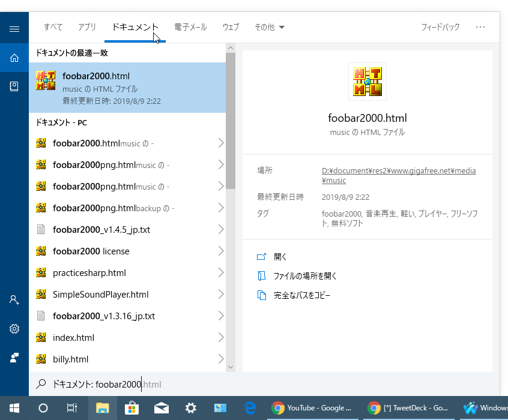The image size is (508, 420).
Task: Click the Cortana circle icon on taskbar
Action: click(x=43, y=408)
